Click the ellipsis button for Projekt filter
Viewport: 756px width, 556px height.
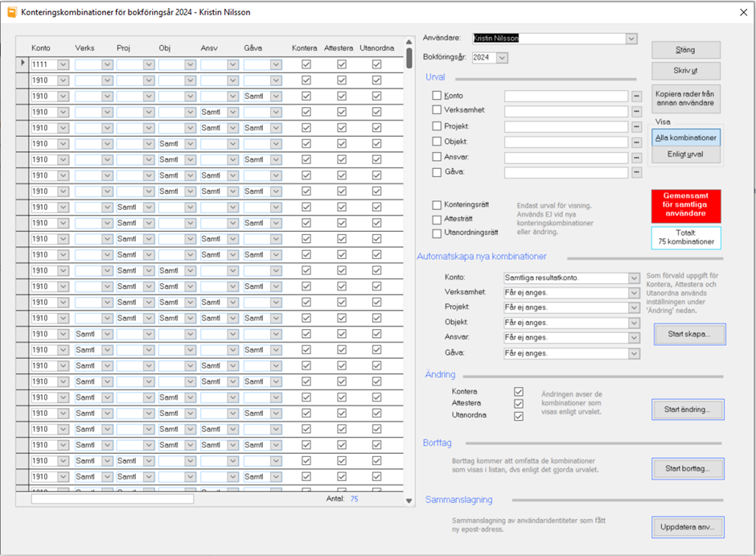(x=637, y=126)
